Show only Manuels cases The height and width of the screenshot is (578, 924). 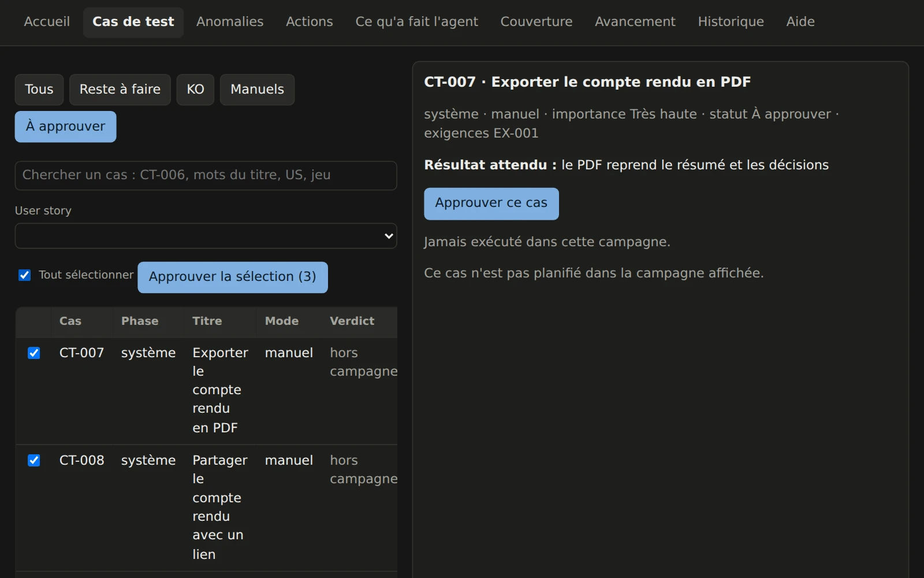tap(257, 90)
